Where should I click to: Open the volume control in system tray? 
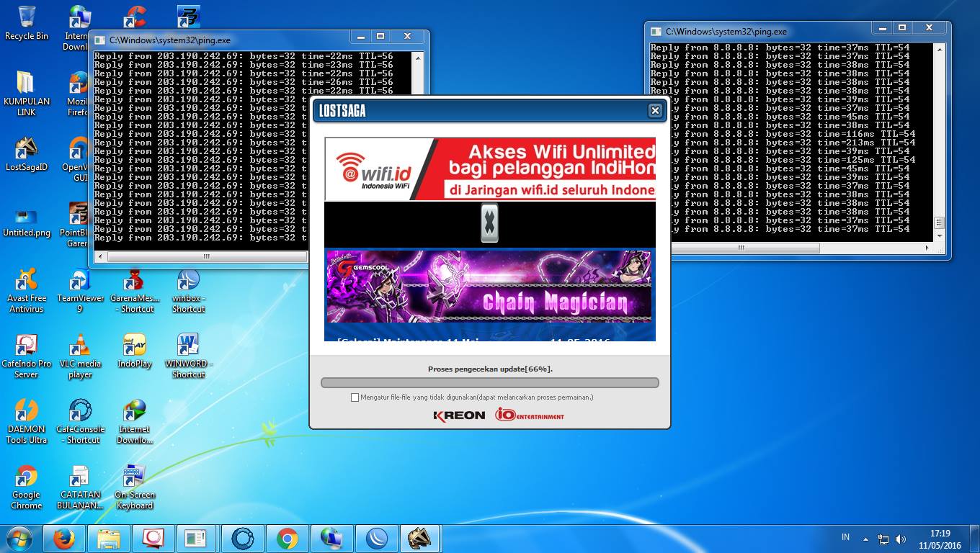(901, 539)
